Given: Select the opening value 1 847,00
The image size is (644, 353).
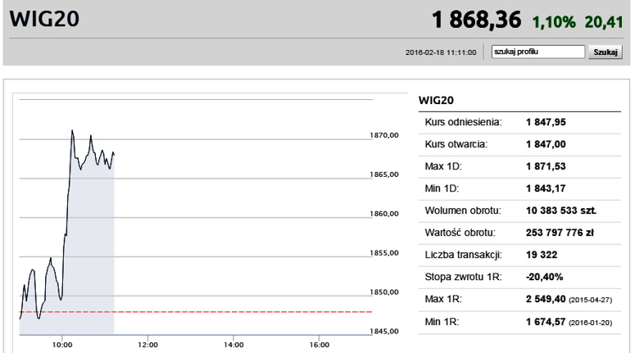Looking at the screenshot, I should 546,144.
